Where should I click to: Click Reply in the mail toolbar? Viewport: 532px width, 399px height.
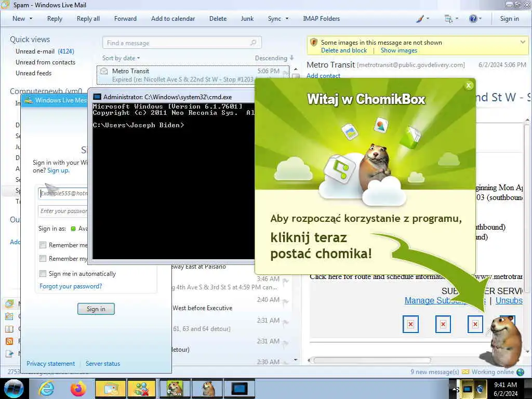(55, 19)
